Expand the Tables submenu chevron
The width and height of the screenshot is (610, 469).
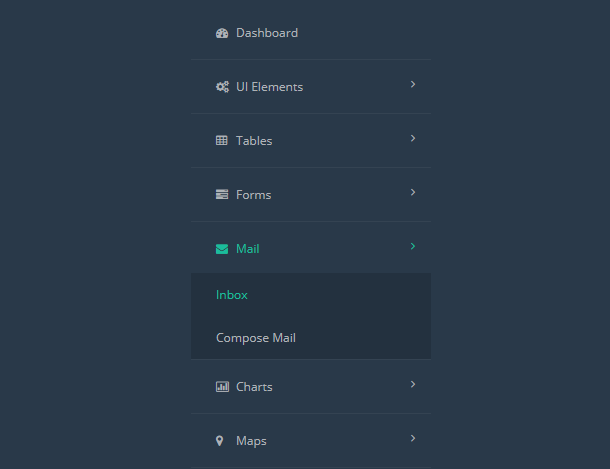point(413,138)
